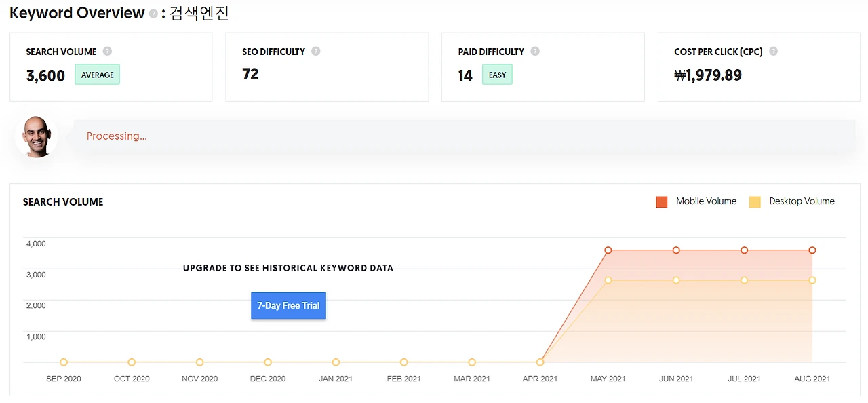The width and height of the screenshot is (868, 403).
Task: Show info tooltip for Cost Per Click
Action: [x=773, y=51]
